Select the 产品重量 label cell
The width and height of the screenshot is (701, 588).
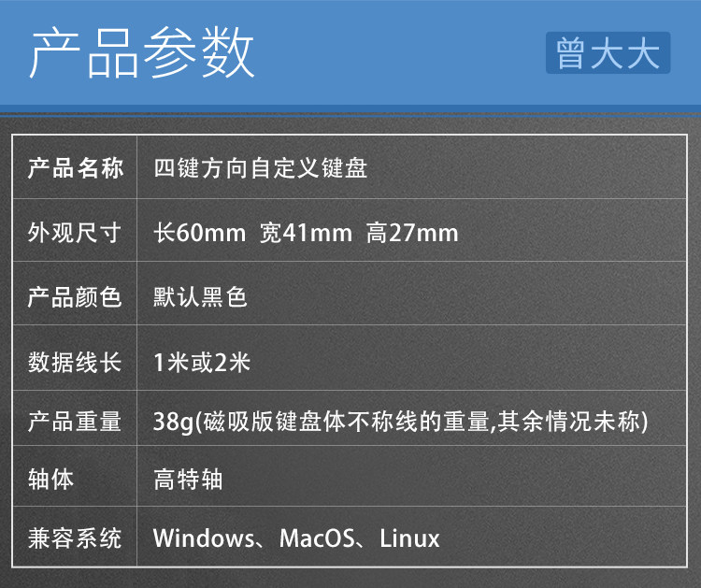75,418
